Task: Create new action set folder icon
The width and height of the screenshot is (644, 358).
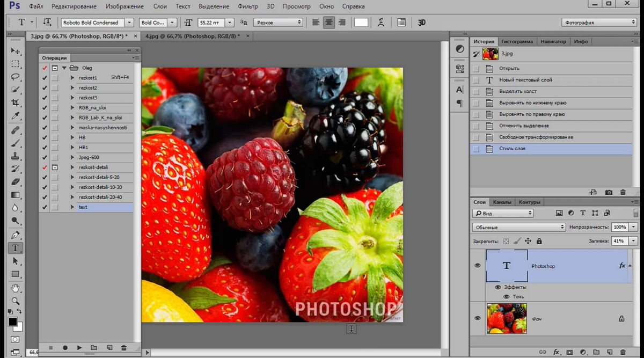Action: [x=94, y=348]
